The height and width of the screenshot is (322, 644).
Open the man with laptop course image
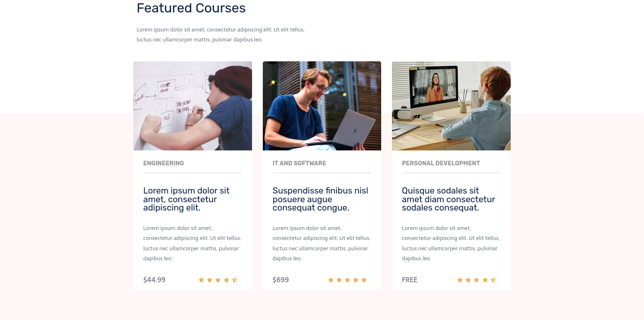[x=322, y=106]
